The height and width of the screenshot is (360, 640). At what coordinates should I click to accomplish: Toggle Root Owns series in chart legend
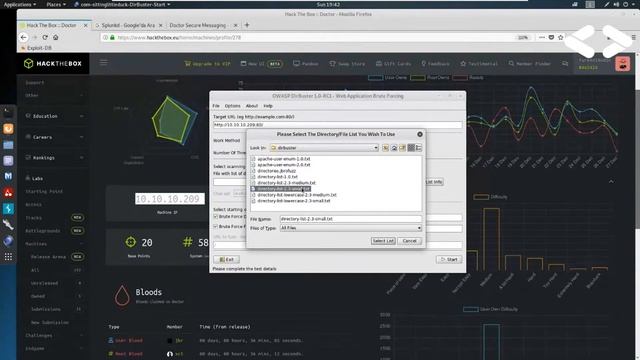tap(429, 78)
